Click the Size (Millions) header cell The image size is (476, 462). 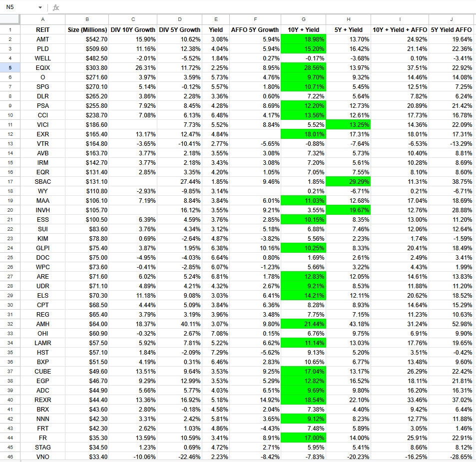tap(87, 30)
